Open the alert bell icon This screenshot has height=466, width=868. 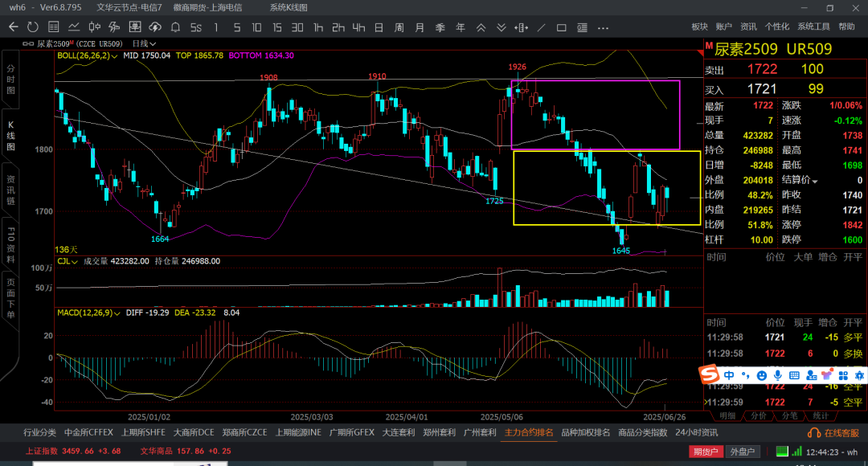pyautogui.click(x=175, y=27)
